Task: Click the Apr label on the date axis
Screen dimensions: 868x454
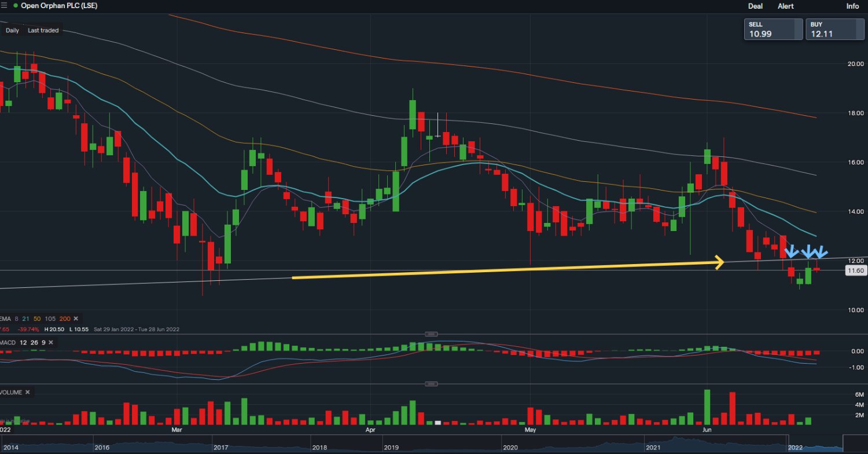Action: tap(370, 430)
